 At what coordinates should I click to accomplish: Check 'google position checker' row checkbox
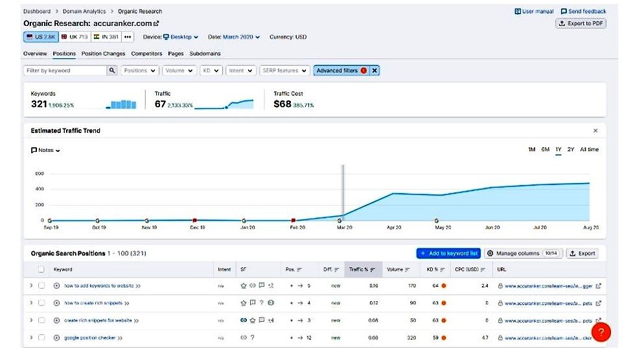(x=41, y=337)
